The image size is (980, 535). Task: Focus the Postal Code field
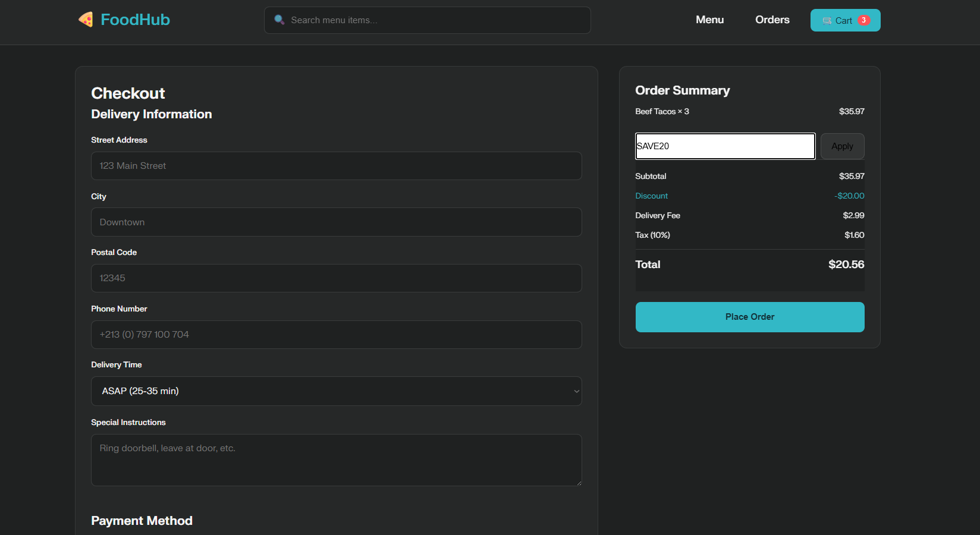336,278
